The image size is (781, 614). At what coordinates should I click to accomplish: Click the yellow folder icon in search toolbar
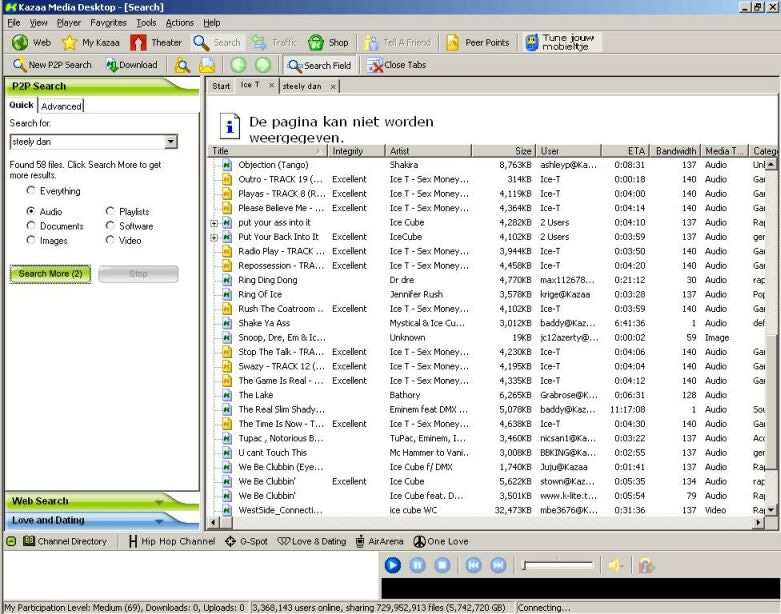coord(207,65)
